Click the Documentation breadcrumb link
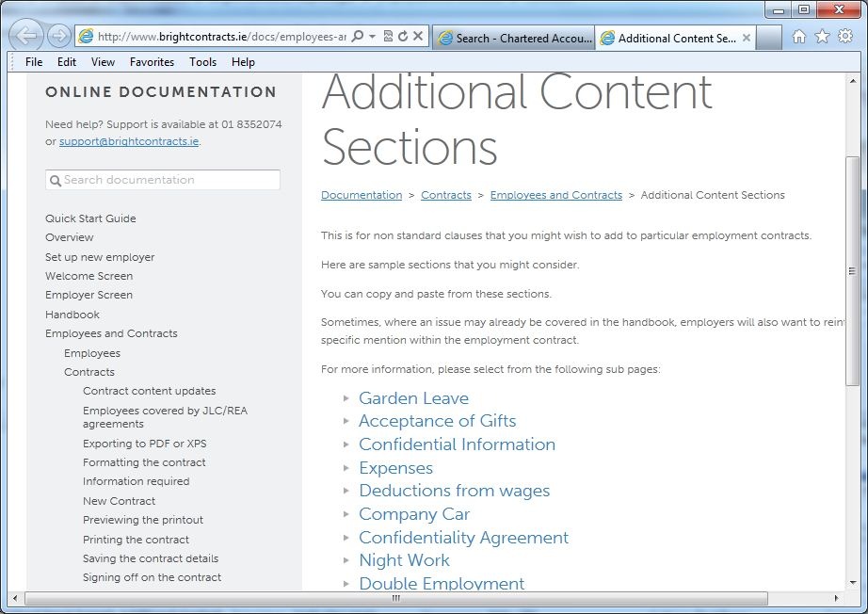Image resolution: width=868 pixels, height=614 pixels. click(362, 195)
